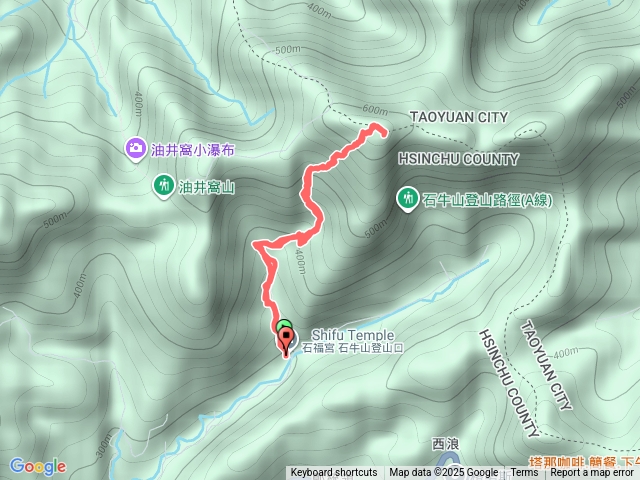Open the Terms link

pyautogui.click(x=524, y=473)
